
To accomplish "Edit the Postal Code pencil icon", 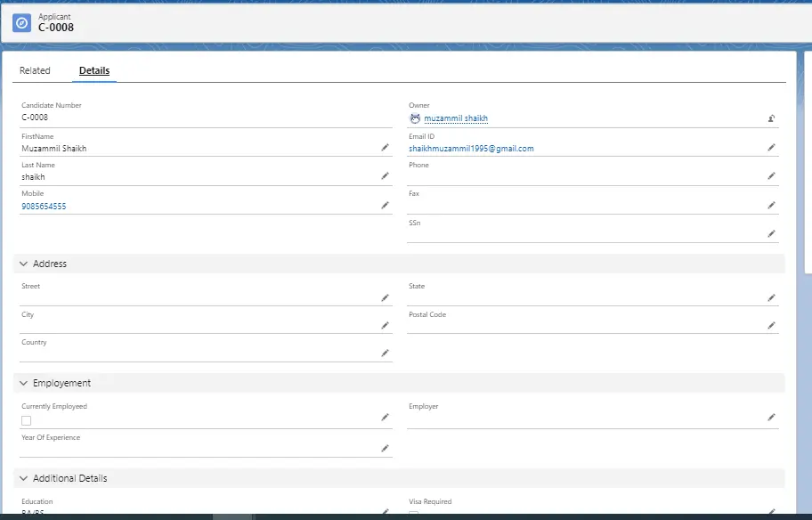I will pos(771,326).
